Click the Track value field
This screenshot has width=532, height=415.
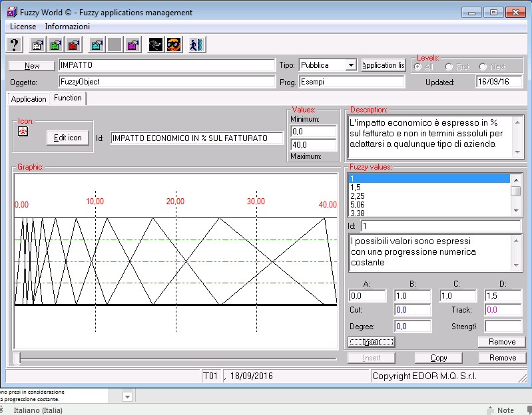(x=503, y=310)
